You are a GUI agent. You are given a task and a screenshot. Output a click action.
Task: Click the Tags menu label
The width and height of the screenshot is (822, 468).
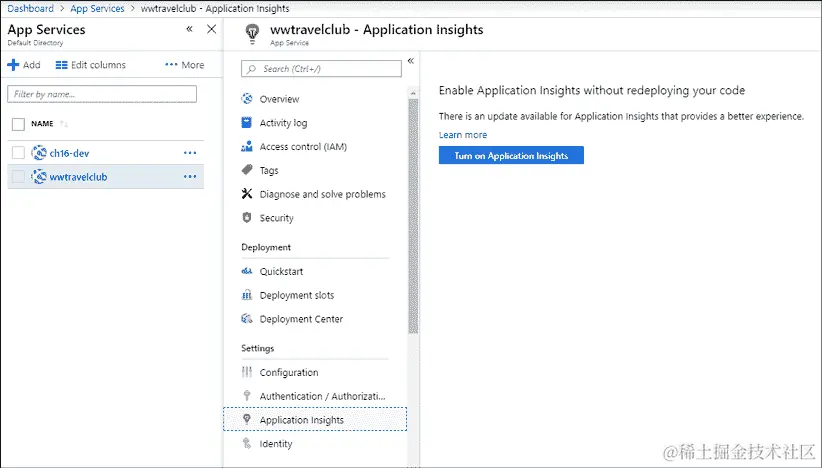point(269,170)
